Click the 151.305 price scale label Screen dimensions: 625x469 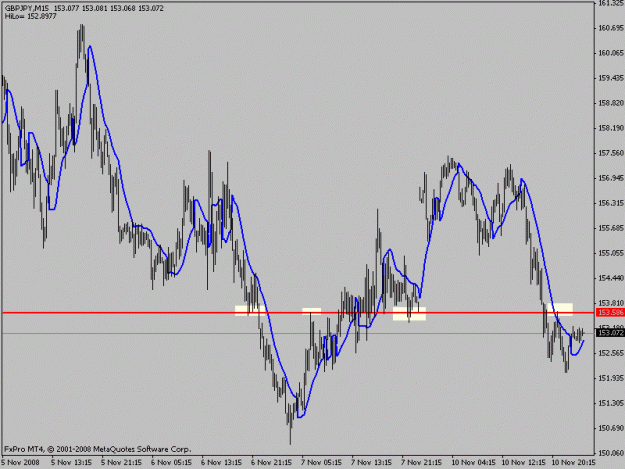(x=611, y=403)
